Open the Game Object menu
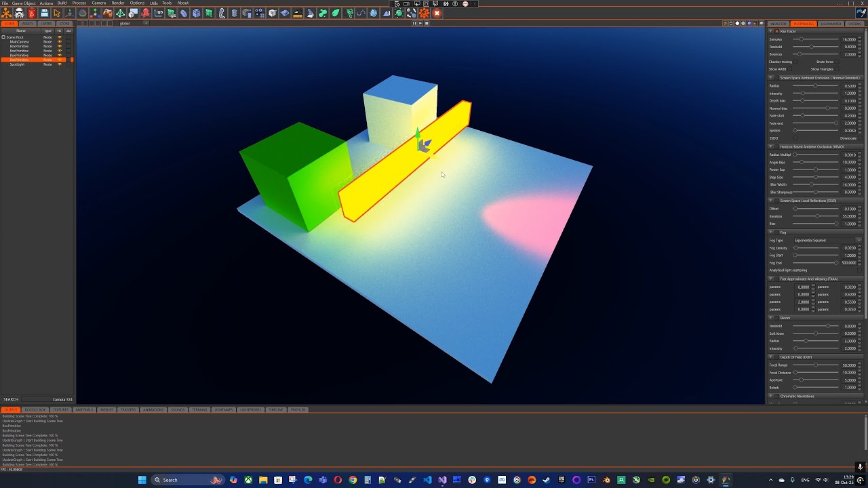 point(24,3)
